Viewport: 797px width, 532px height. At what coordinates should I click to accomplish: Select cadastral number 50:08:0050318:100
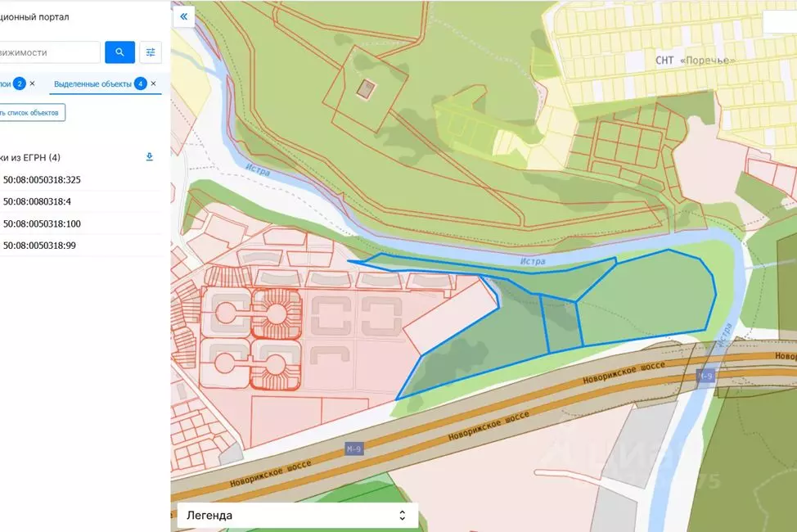[x=42, y=223]
